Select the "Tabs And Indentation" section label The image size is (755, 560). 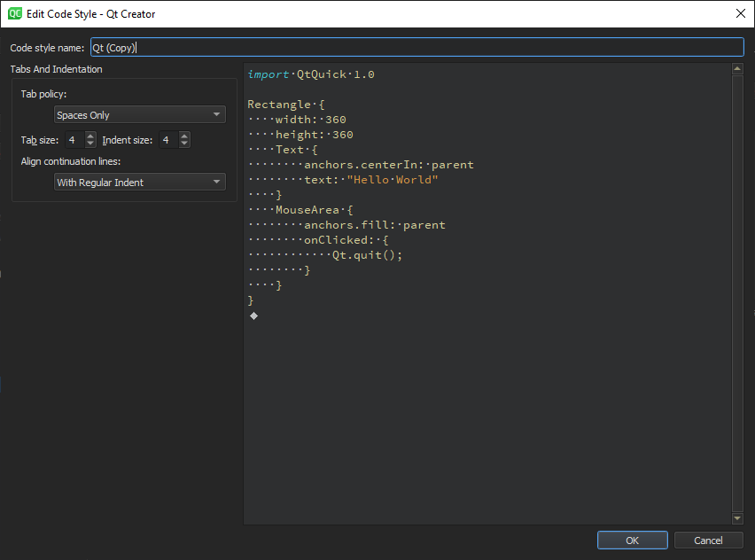coord(56,68)
